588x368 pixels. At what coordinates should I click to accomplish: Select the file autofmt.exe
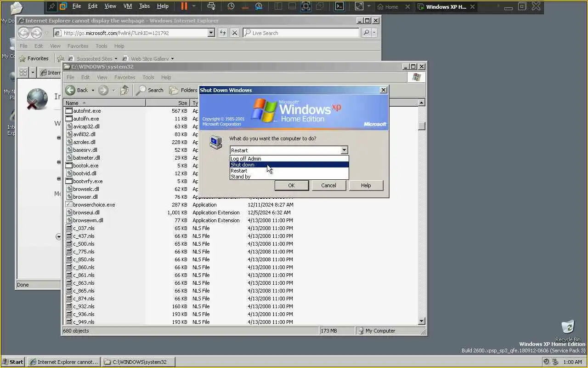tap(87, 111)
